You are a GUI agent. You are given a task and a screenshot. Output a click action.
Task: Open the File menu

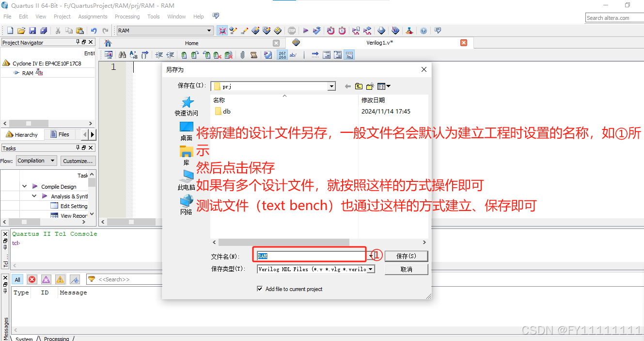point(7,16)
